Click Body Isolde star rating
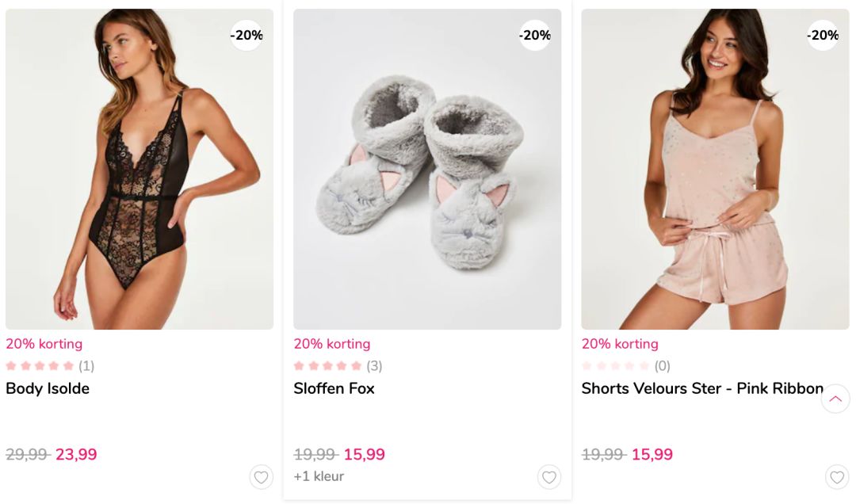856x504 pixels. click(40, 366)
